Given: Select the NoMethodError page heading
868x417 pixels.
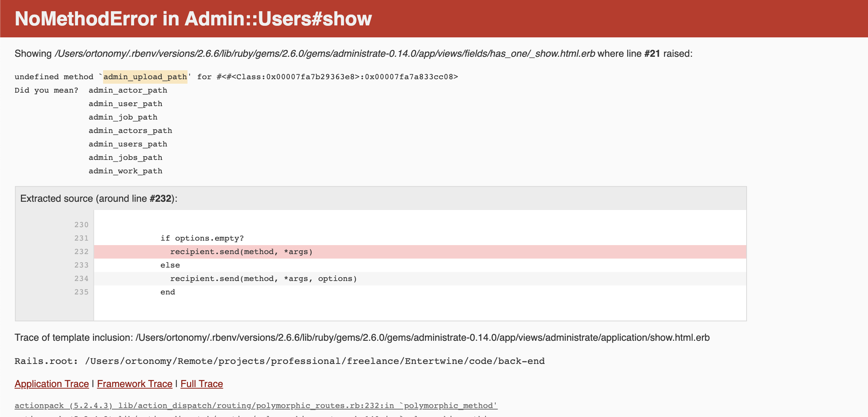Looking at the screenshot, I should coord(193,18).
